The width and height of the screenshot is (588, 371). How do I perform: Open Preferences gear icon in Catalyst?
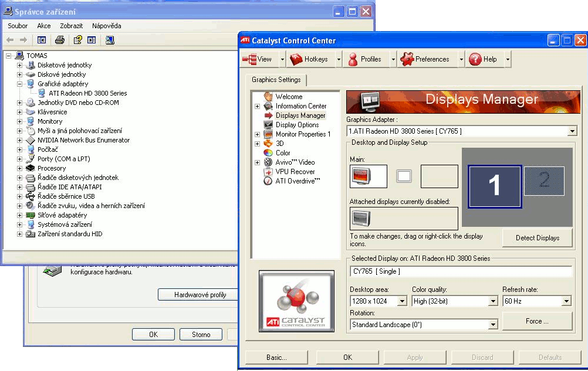(x=407, y=59)
